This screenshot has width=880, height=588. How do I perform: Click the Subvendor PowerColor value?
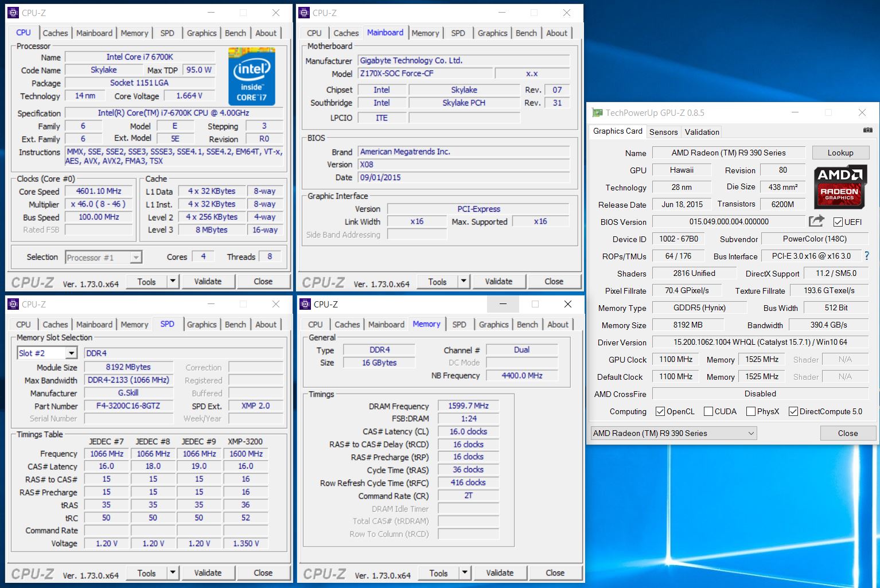tap(815, 239)
